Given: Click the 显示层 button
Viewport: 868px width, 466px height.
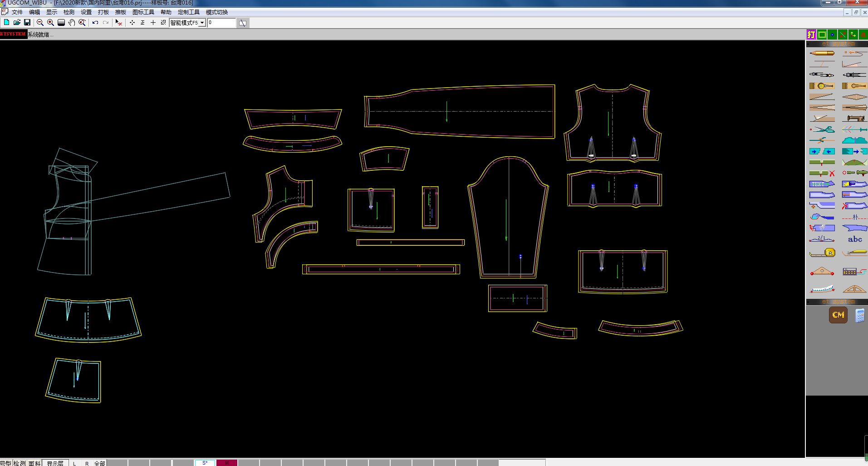Looking at the screenshot, I should 55,463.
